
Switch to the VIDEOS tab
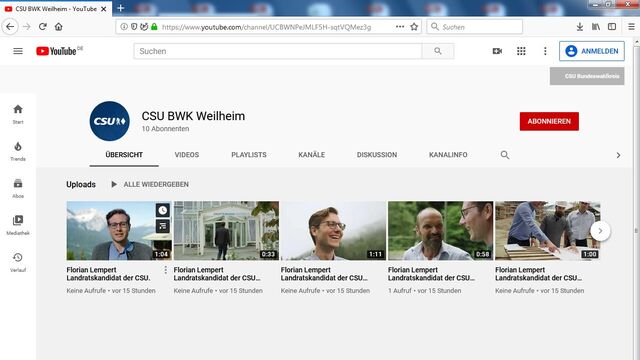187,155
